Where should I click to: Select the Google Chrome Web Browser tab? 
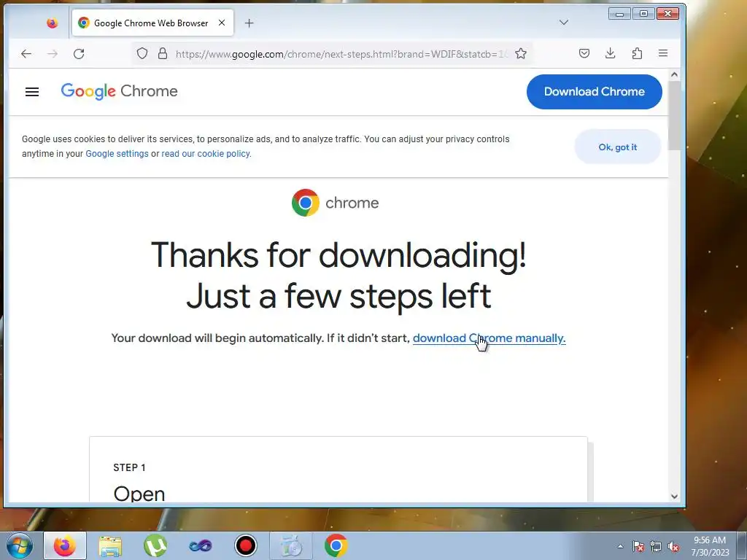[152, 23]
